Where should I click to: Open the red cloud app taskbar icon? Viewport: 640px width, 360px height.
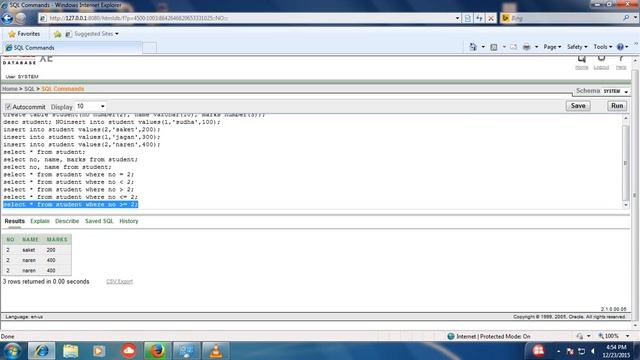(x=129, y=351)
